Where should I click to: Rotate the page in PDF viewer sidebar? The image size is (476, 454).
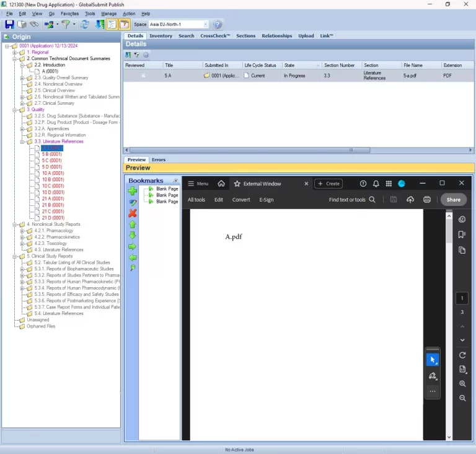462,355
